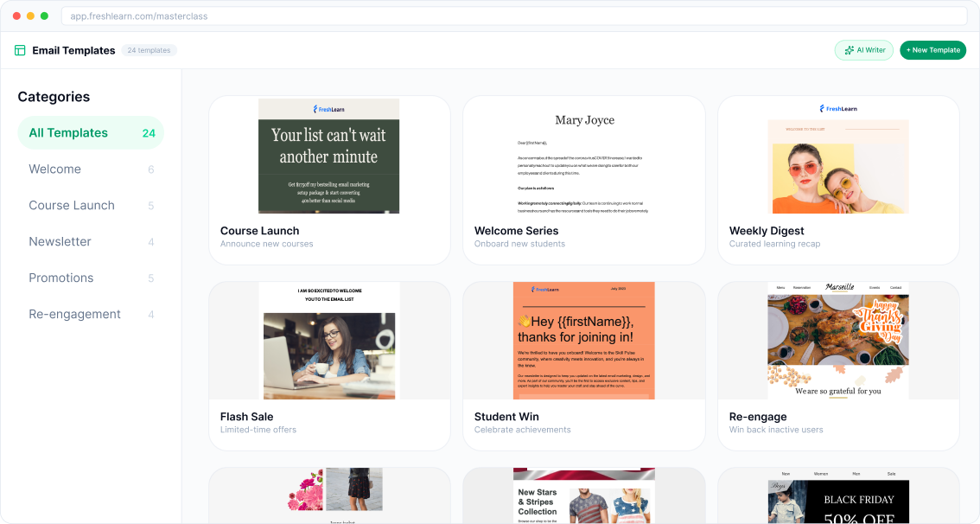Click the plus icon on New Template button

point(909,50)
